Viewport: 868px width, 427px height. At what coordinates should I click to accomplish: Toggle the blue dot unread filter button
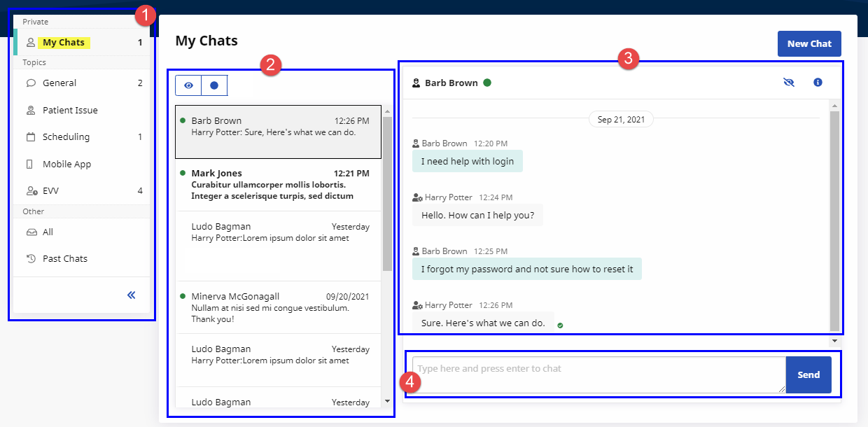pos(214,85)
